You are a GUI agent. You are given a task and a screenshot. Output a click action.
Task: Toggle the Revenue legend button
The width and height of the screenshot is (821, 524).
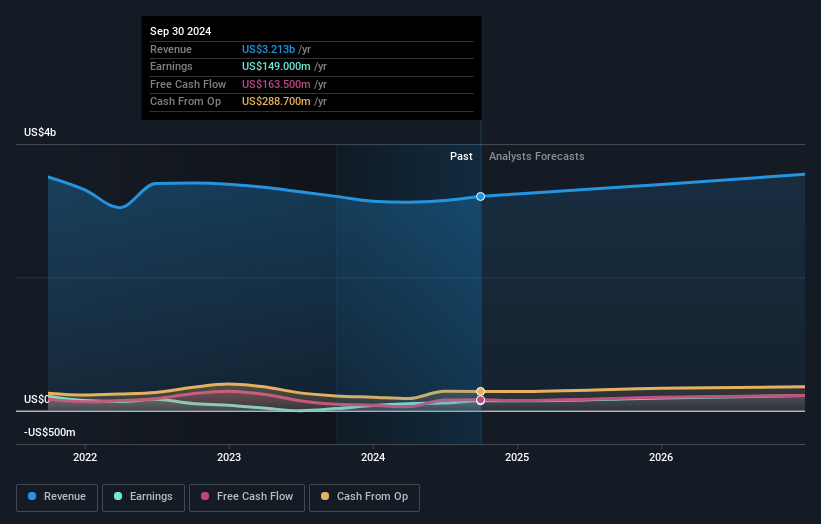pyautogui.click(x=57, y=497)
